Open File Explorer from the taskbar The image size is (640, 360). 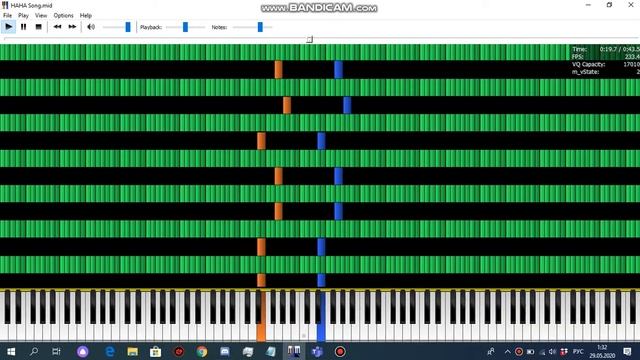point(132,351)
